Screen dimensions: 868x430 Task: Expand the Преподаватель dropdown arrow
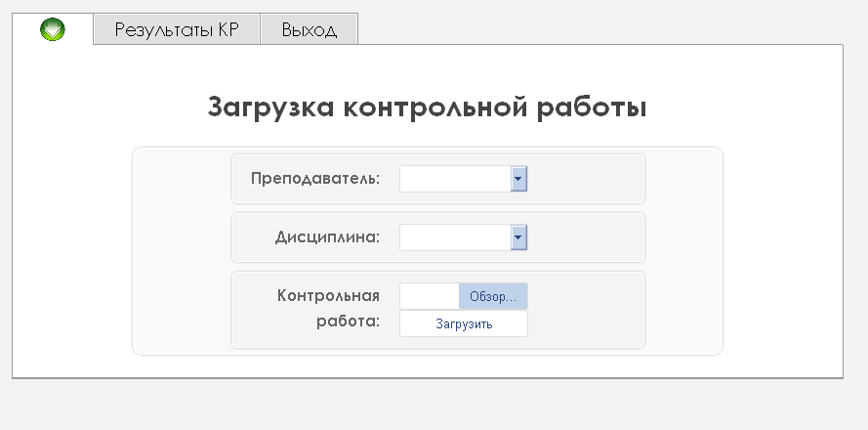(x=518, y=179)
